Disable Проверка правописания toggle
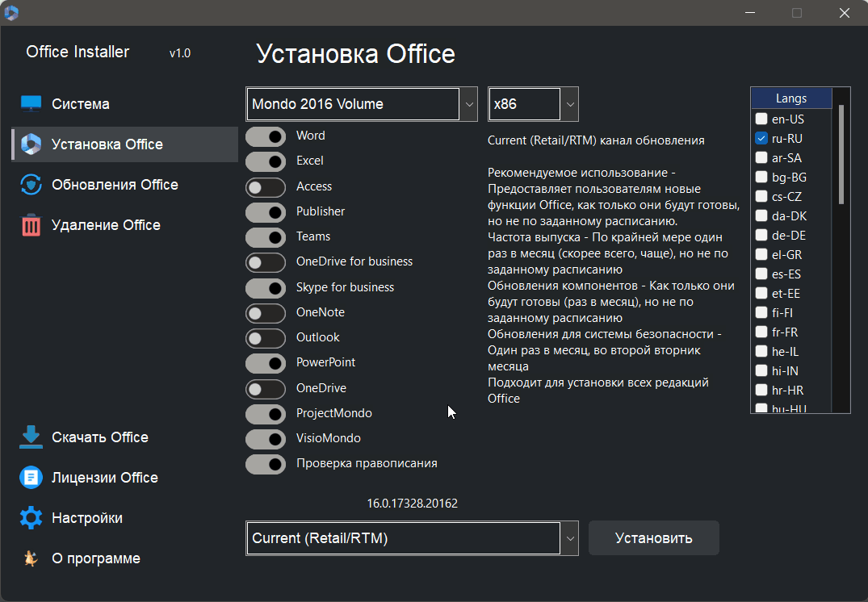The height and width of the screenshot is (602, 868). pyautogui.click(x=266, y=464)
